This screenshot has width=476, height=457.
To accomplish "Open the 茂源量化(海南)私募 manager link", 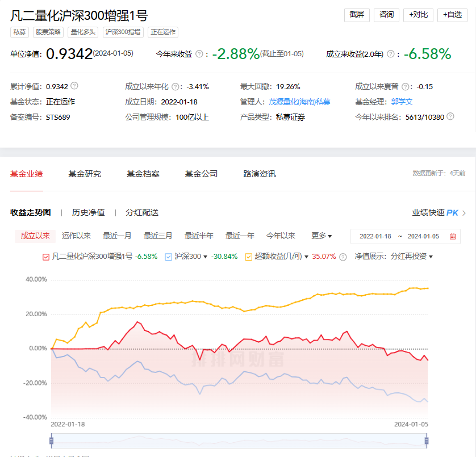I will tap(299, 102).
